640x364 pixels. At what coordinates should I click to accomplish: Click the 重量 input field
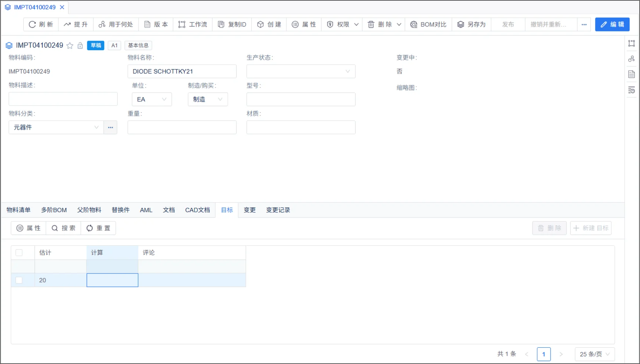pos(182,127)
